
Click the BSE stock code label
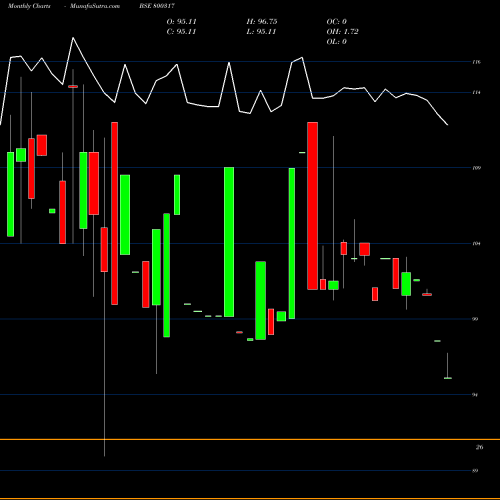click(157, 6)
